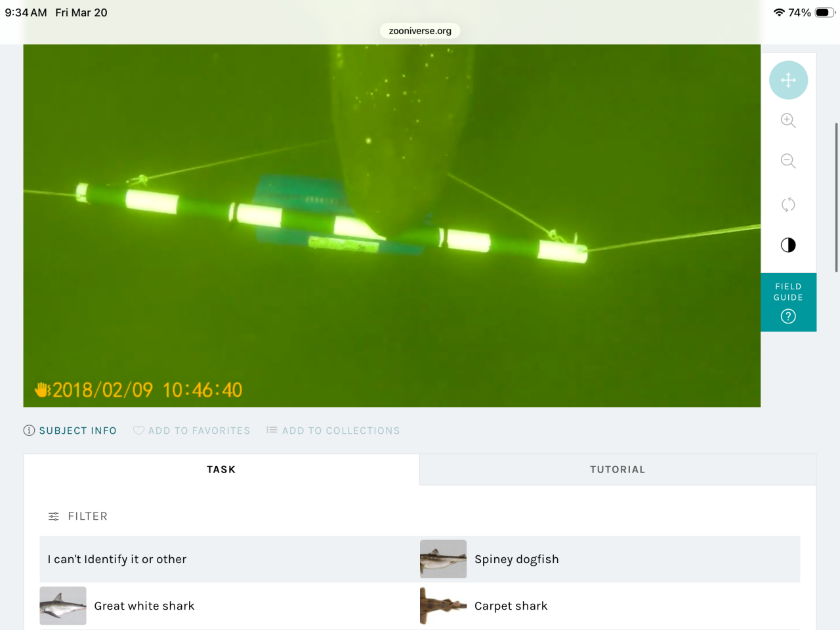
Task: Add subject to collections
Action: click(x=333, y=430)
